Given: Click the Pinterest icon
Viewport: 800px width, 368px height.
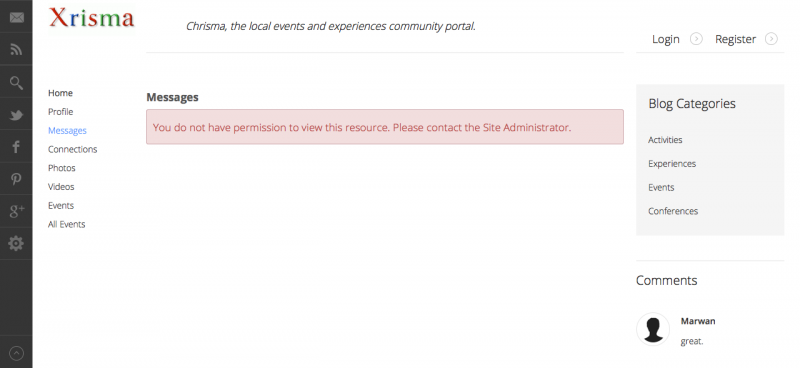Looking at the screenshot, I should tap(16, 180).
